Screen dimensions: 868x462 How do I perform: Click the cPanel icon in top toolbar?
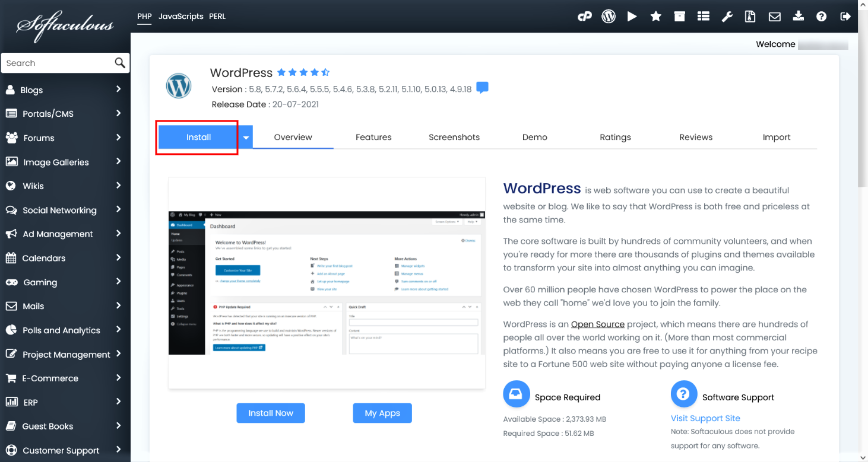pyautogui.click(x=585, y=17)
